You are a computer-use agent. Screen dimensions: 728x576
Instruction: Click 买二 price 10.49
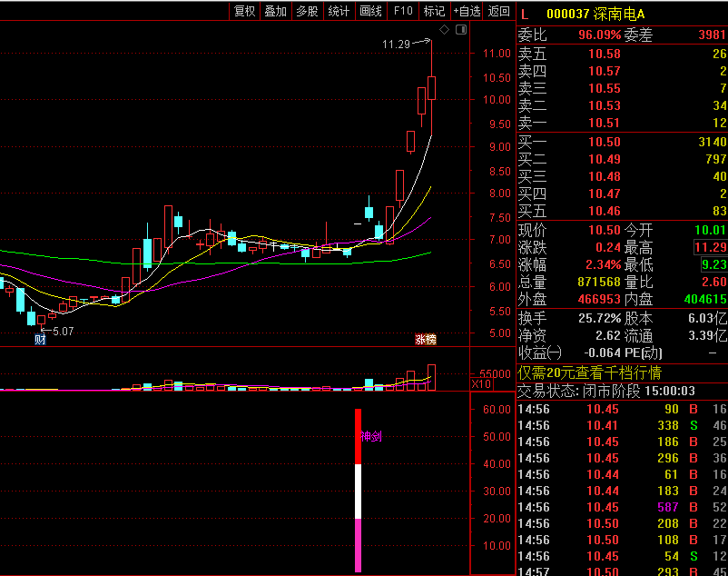coord(605,159)
